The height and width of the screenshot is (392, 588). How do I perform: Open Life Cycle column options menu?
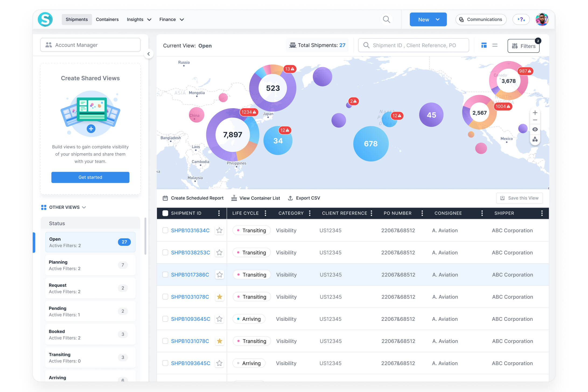tap(265, 213)
